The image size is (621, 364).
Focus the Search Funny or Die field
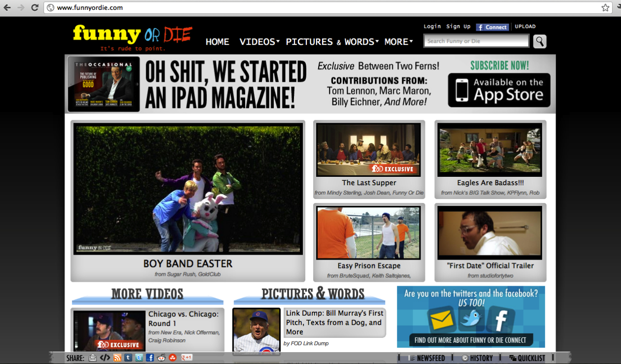click(x=476, y=41)
